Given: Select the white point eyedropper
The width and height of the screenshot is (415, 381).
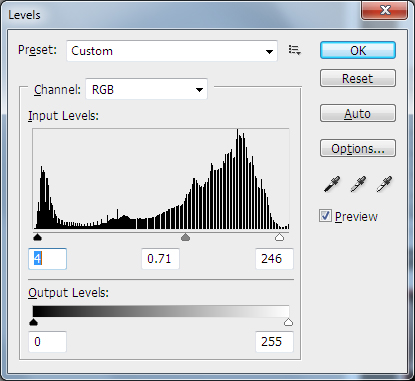Looking at the screenshot, I should (x=384, y=184).
